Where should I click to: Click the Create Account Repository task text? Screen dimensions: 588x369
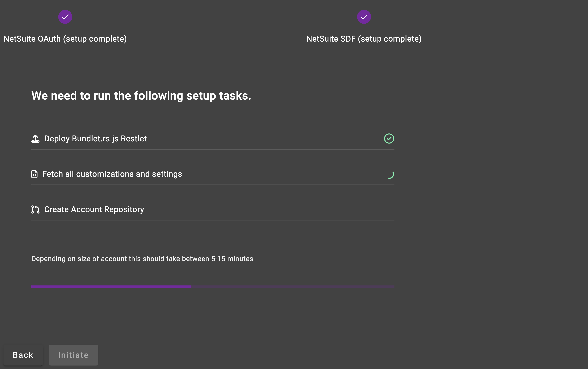tap(94, 209)
